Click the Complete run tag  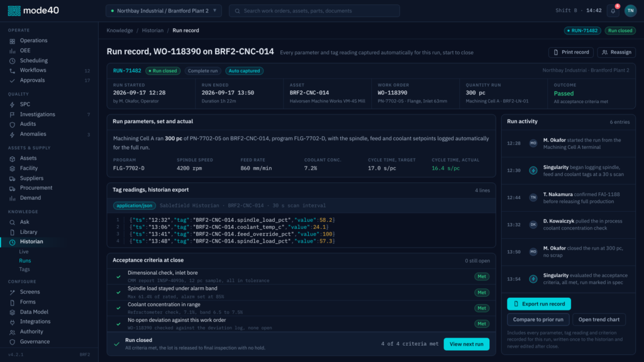point(203,70)
